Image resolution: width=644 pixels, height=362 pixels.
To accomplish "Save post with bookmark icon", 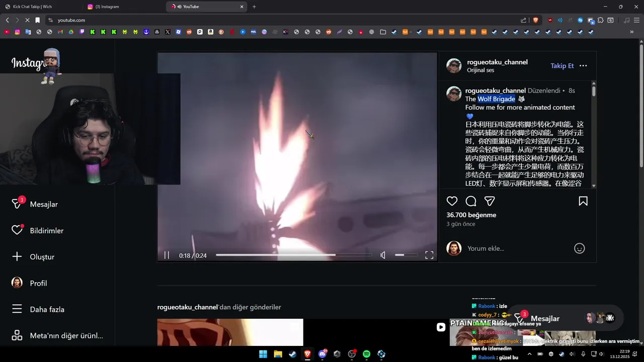I will click(x=583, y=201).
